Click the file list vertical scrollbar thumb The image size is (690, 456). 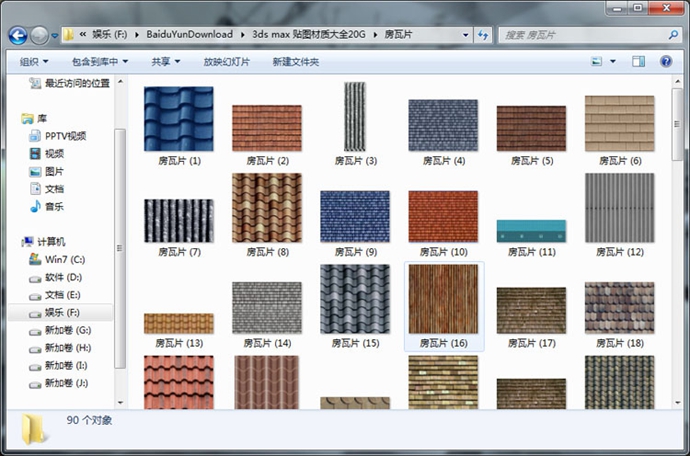coord(677,124)
